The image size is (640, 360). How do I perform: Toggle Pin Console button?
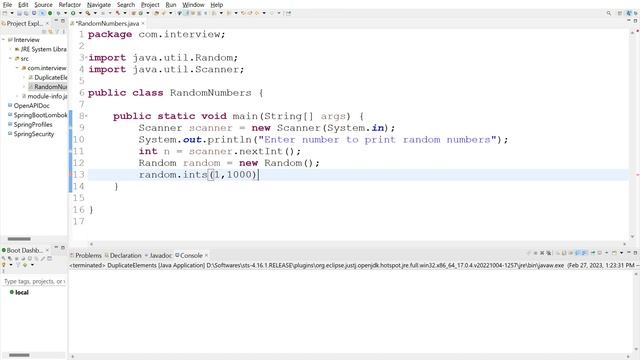pyautogui.click(x=593, y=253)
